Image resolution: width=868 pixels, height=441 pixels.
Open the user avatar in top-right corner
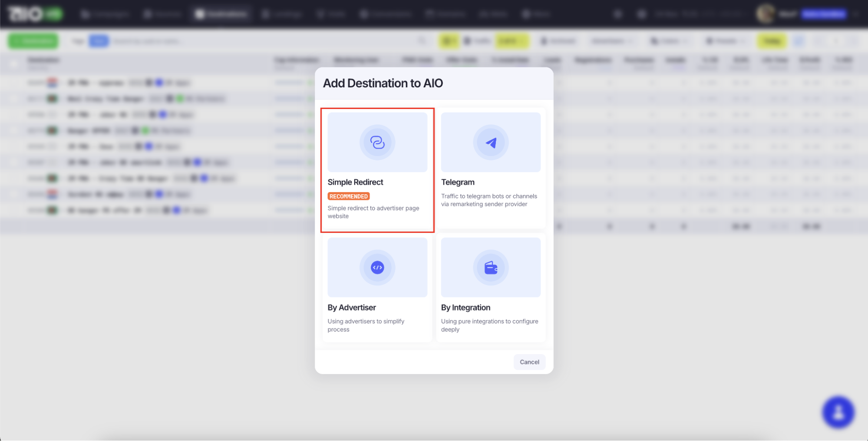pos(766,14)
